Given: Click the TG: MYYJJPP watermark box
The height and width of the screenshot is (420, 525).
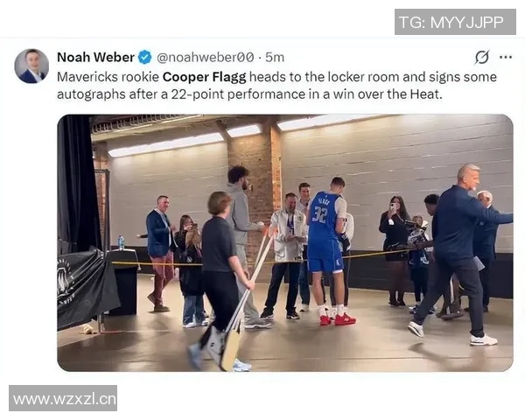Looking at the screenshot, I should (x=455, y=22).
